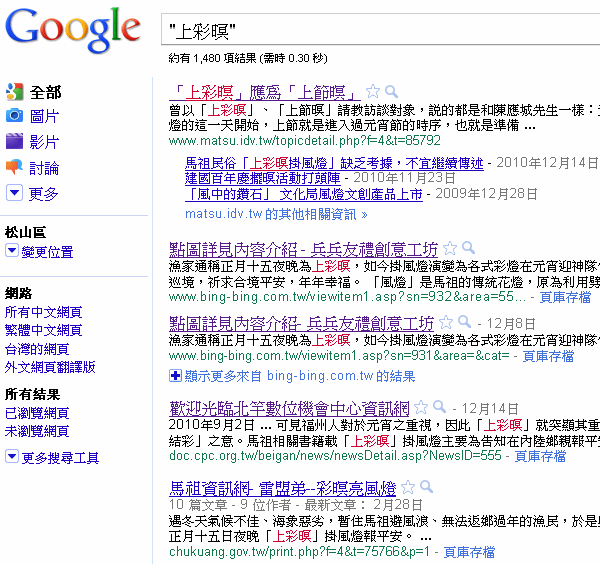Click the doc.cpc.org.tw newsDetail URL text
Viewport: 600px width, 564px height.
pos(335,455)
